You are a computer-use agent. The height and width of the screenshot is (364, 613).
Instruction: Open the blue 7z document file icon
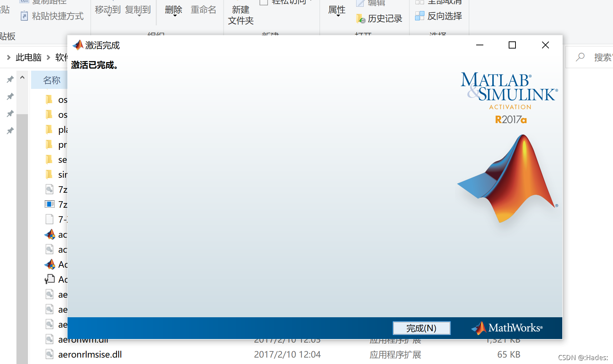[50, 204]
